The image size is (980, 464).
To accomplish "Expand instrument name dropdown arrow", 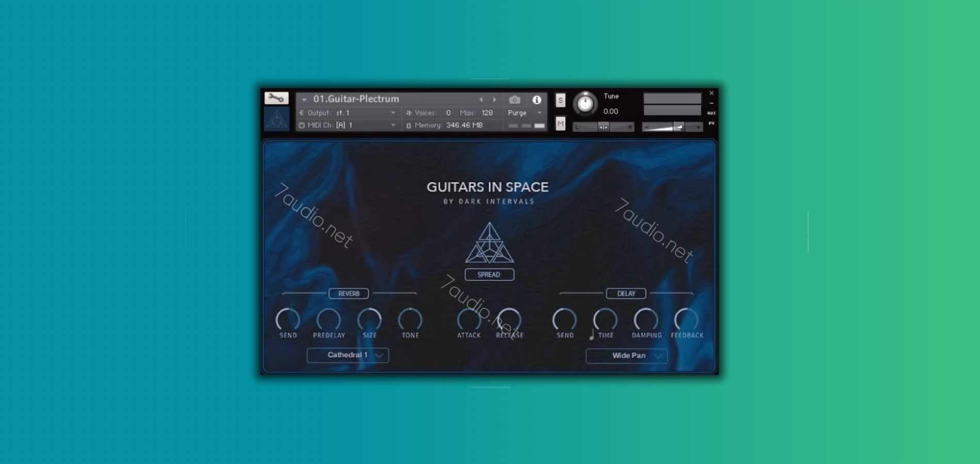I will click(x=304, y=100).
